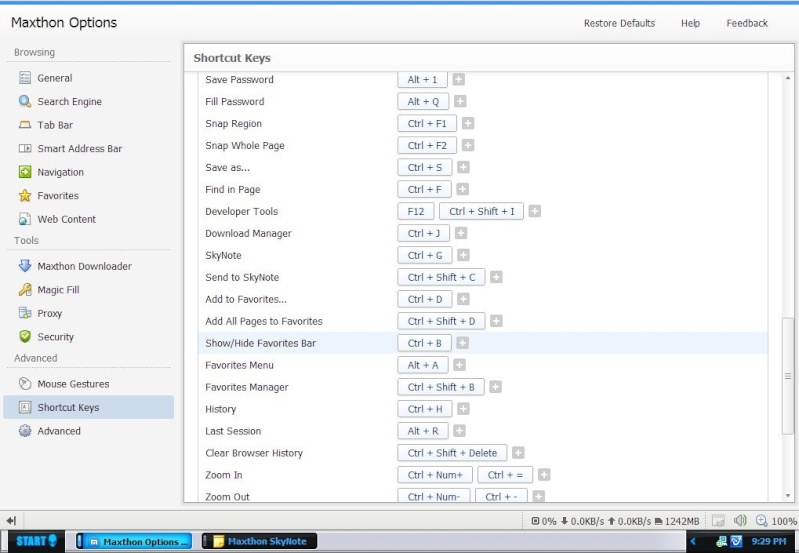Edit the Ctrl + B Favorites Bar shortcut
The image size is (799, 553).
pyautogui.click(x=424, y=343)
